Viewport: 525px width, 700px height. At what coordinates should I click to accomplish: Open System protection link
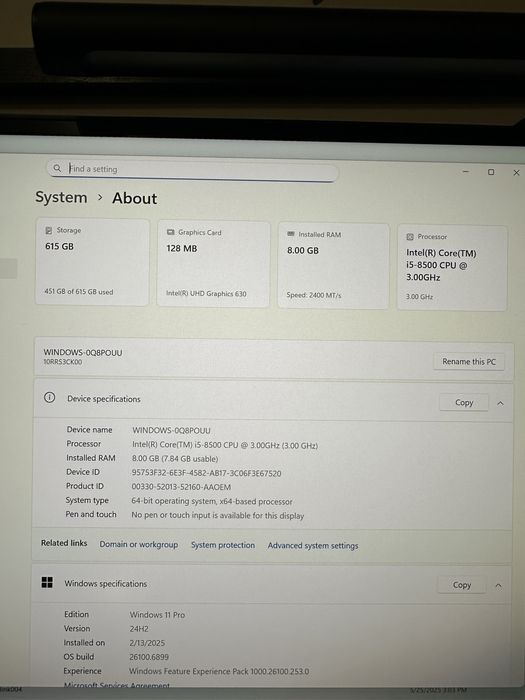point(223,545)
